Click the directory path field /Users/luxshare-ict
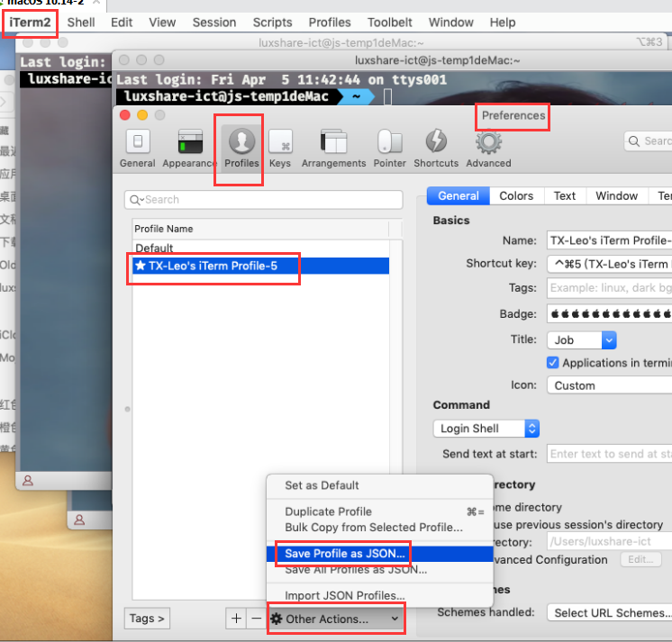The image size is (672, 642). [610, 541]
